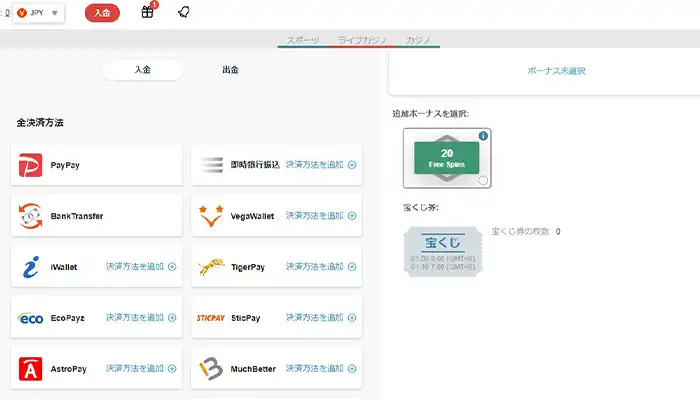Click plus circle icon beside SticPay
Viewport: 700px width, 400px height.
(352, 317)
